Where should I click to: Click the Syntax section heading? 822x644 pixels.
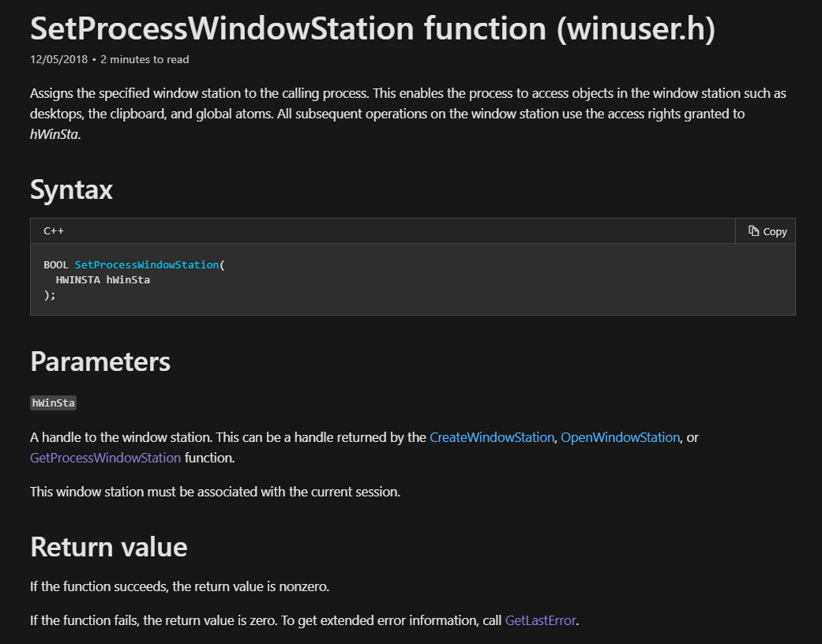click(x=71, y=189)
